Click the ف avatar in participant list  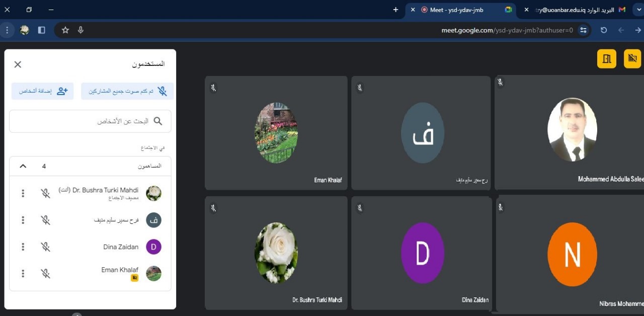point(153,220)
